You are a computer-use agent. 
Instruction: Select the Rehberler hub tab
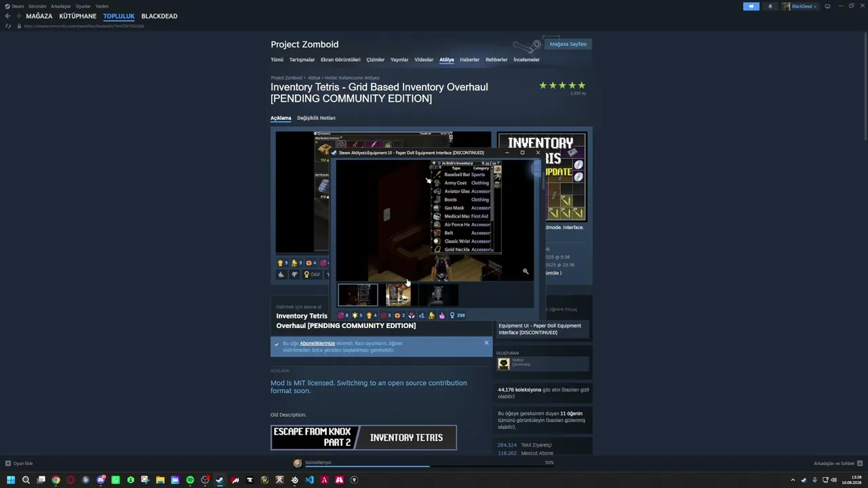(x=496, y=60)
